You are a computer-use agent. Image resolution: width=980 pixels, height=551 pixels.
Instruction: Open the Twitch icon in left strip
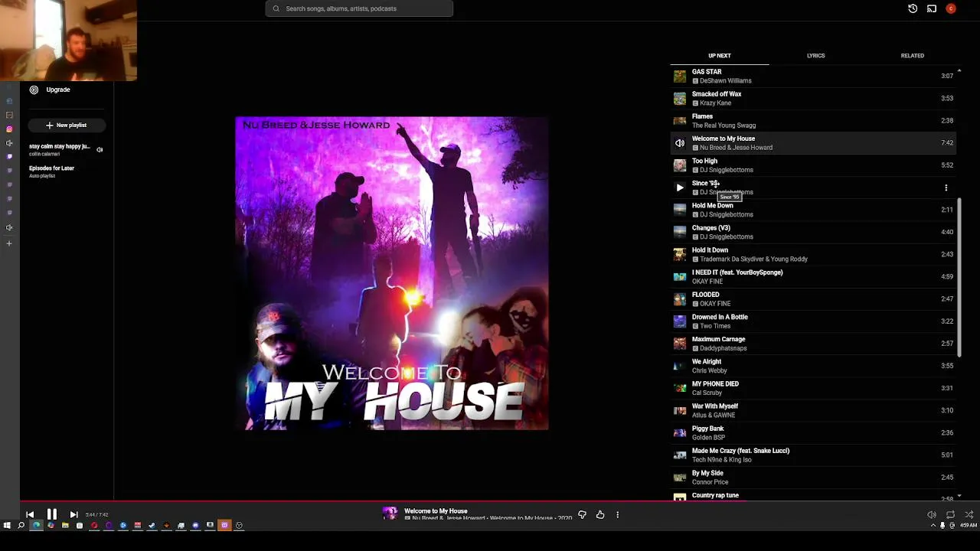point(9,156)
